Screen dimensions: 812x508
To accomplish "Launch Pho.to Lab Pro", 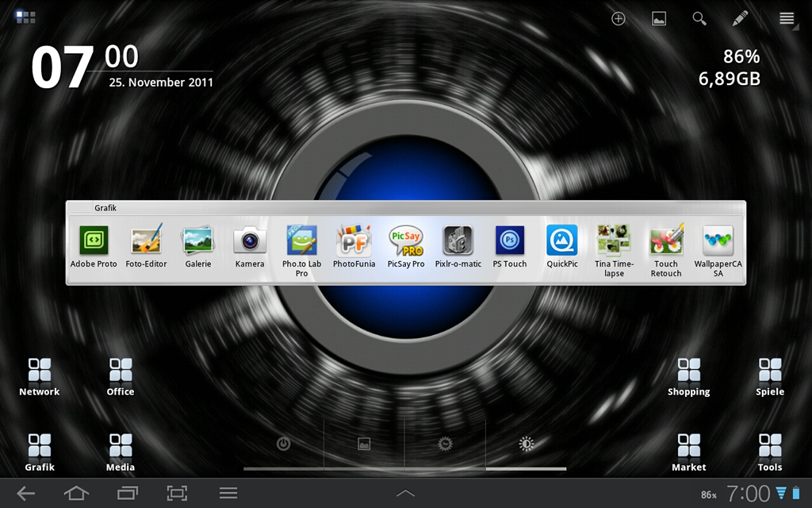I will (x=302, y=252).
